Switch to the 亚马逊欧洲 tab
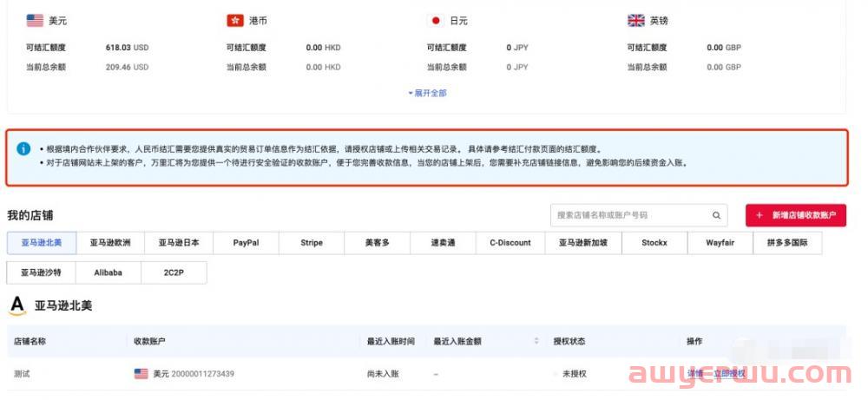Image resolution: width=868 pixels, height=400 pixels. pos(110,243)
